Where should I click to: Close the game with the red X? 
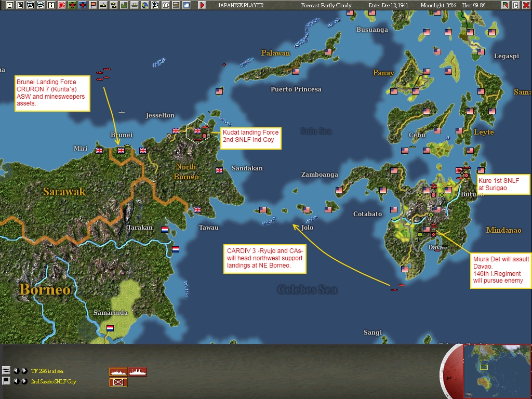click(x=526, y=5)
